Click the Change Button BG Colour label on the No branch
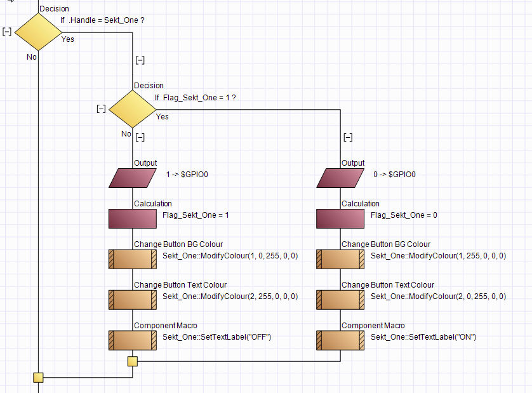Screen dimensions: 532x393 click(x=178, y=244)
